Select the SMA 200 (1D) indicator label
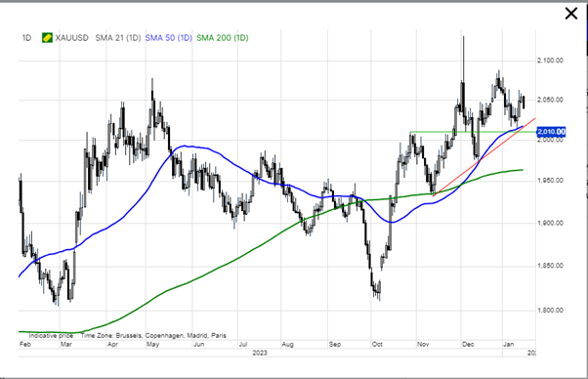The width and height of the screenshot is (588, 379). [223, 38]
